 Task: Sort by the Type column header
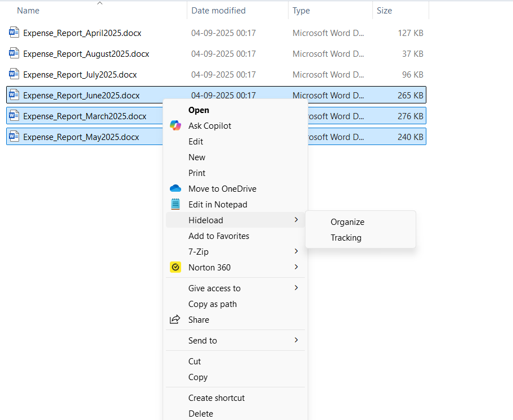click(301, 11)
